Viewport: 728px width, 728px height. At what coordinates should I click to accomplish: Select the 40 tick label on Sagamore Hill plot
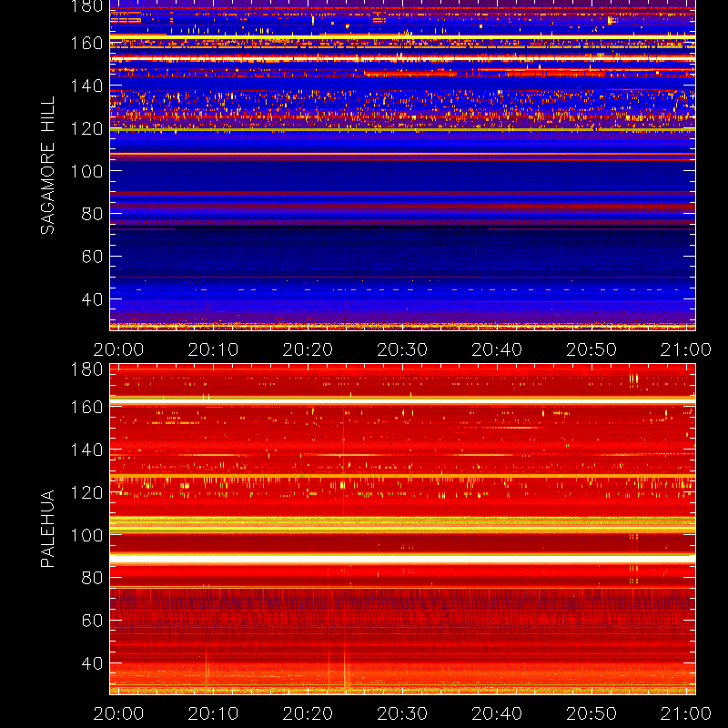pyautogui.click(x=92, y=299)
